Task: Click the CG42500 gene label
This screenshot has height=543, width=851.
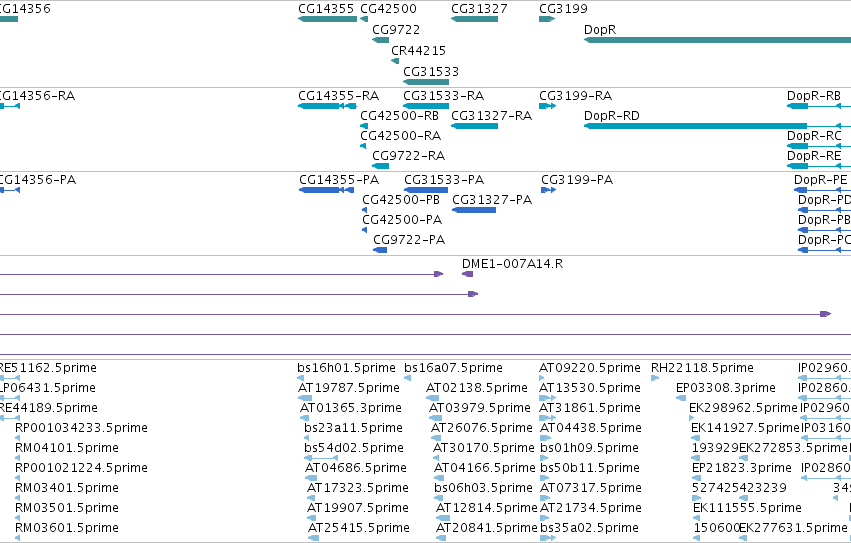Action: point(389,9)
